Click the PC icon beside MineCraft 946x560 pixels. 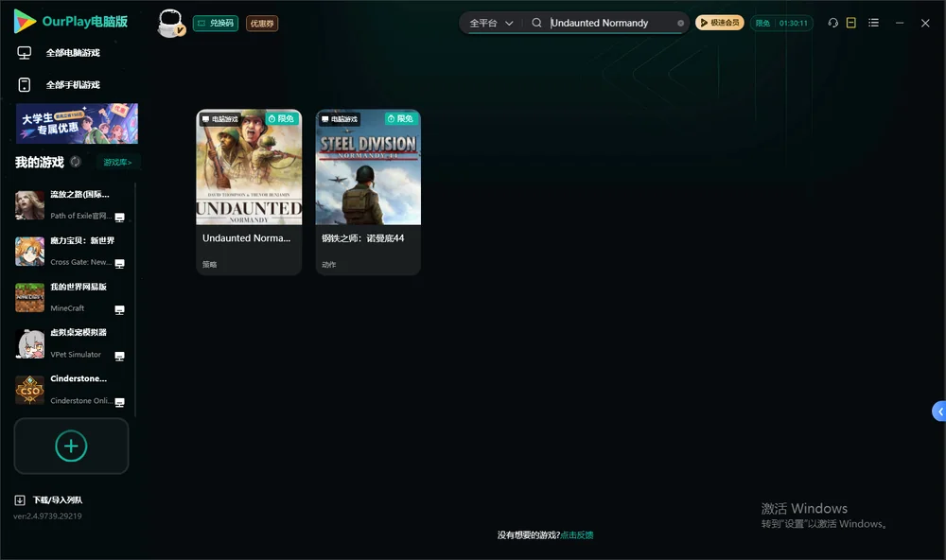pyautogui.click(x=119, y=310)
